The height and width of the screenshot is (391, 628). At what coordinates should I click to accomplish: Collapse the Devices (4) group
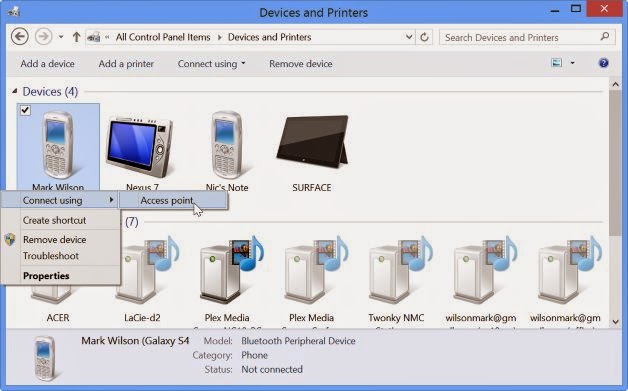tap(14, 91)
